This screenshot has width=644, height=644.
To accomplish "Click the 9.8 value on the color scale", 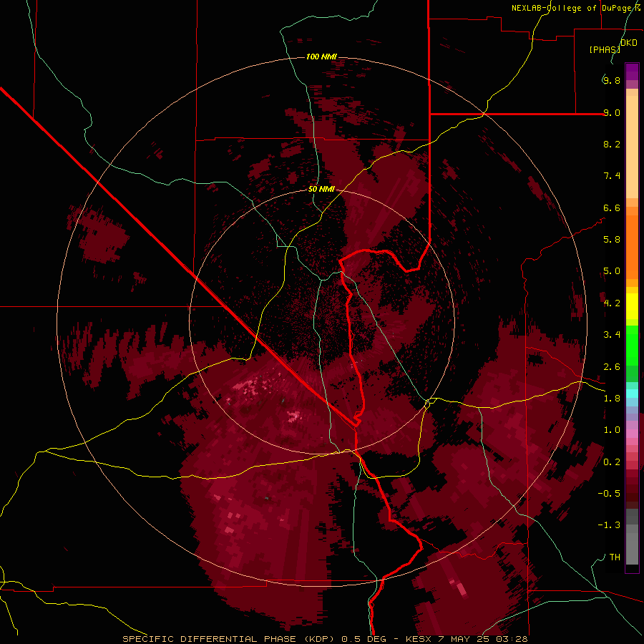I will (612, 80).
